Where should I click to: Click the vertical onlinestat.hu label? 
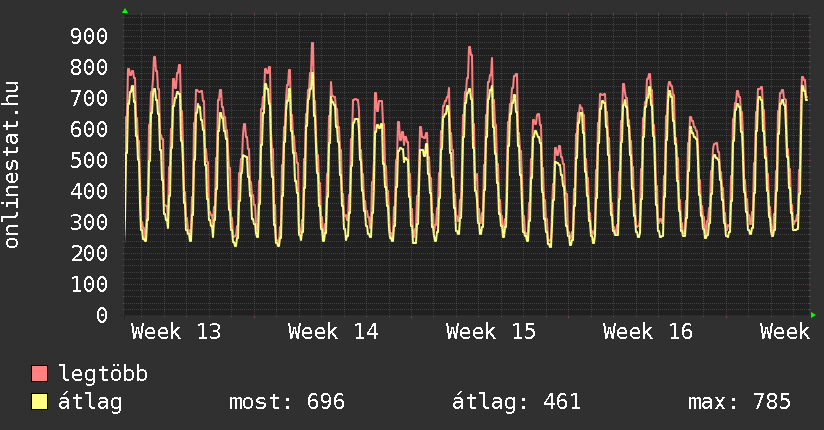tap(13, 165)
